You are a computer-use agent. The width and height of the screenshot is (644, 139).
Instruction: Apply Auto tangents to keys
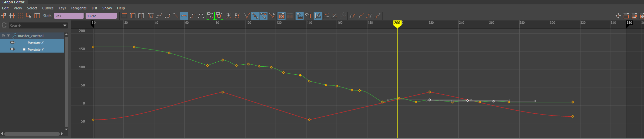151,16
